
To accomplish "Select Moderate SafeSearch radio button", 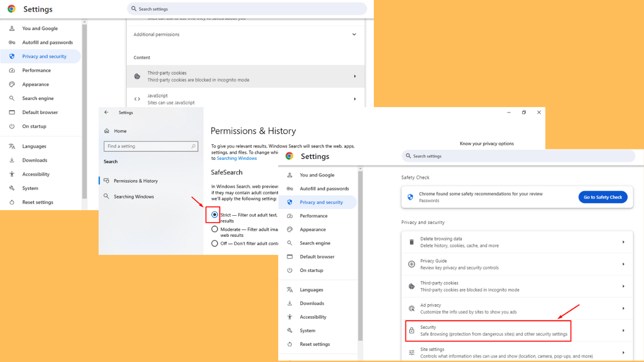I will pos(215,229).
